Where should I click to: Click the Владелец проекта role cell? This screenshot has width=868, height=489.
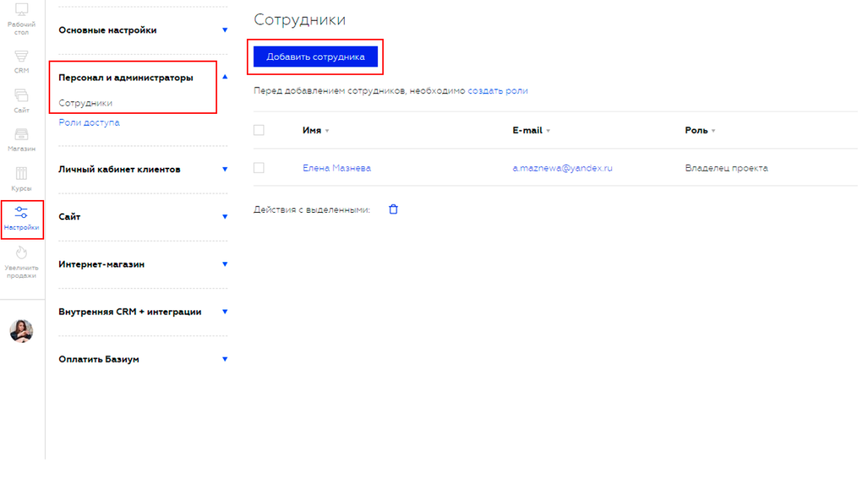pyautogui.click(x=727, y=168)
